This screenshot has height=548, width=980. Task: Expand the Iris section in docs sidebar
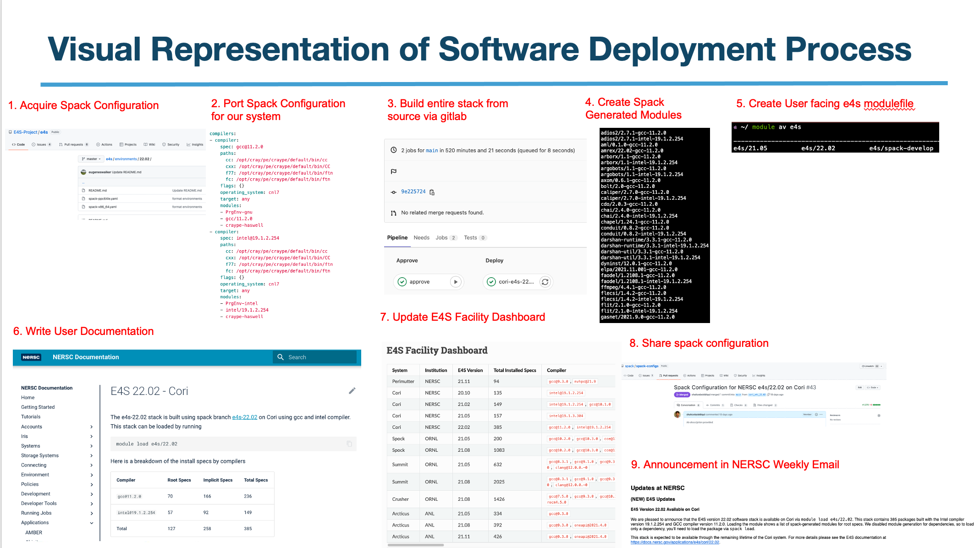92,436
